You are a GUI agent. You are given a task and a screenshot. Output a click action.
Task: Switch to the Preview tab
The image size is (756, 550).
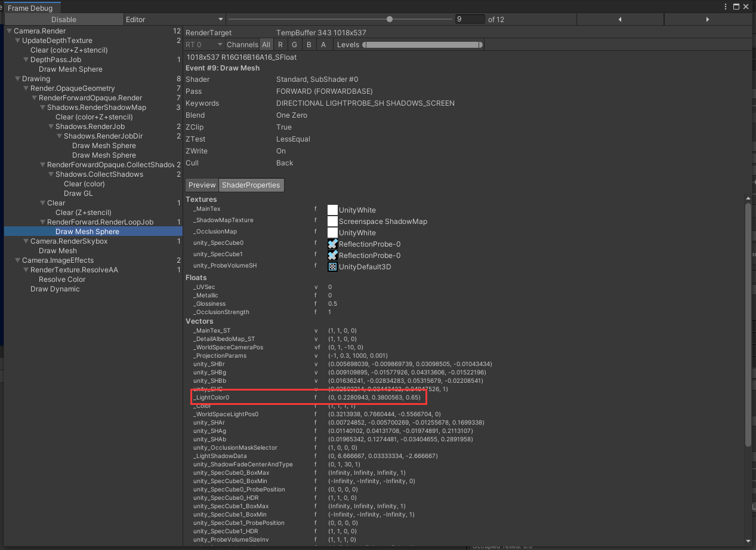tap(202, 185)
